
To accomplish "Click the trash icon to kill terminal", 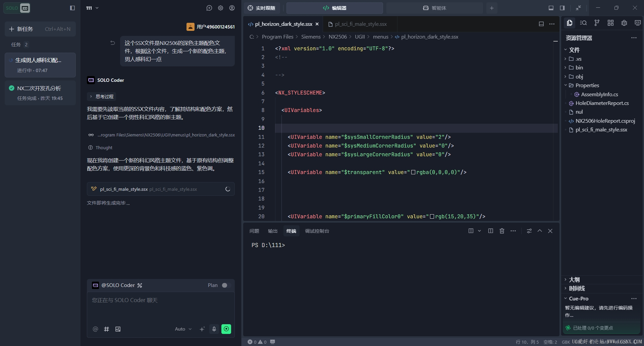I will [502, 231].
